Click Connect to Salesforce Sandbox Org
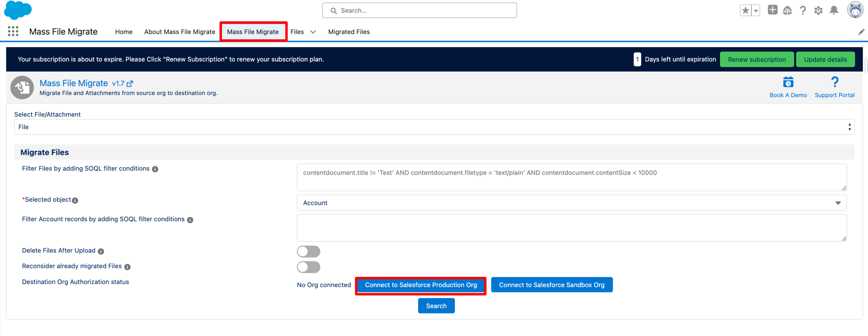The width and height of the screenshot is (868, 336). [x=551, y=285]
